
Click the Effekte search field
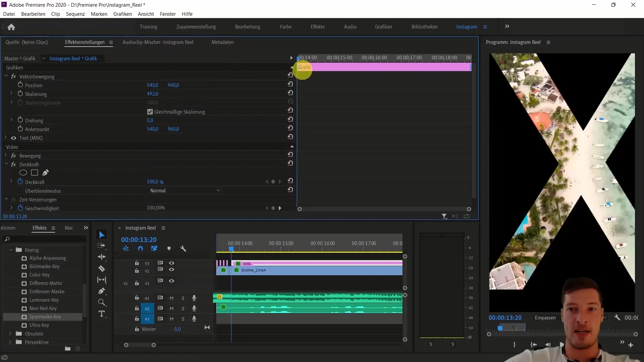coord(45,239)
